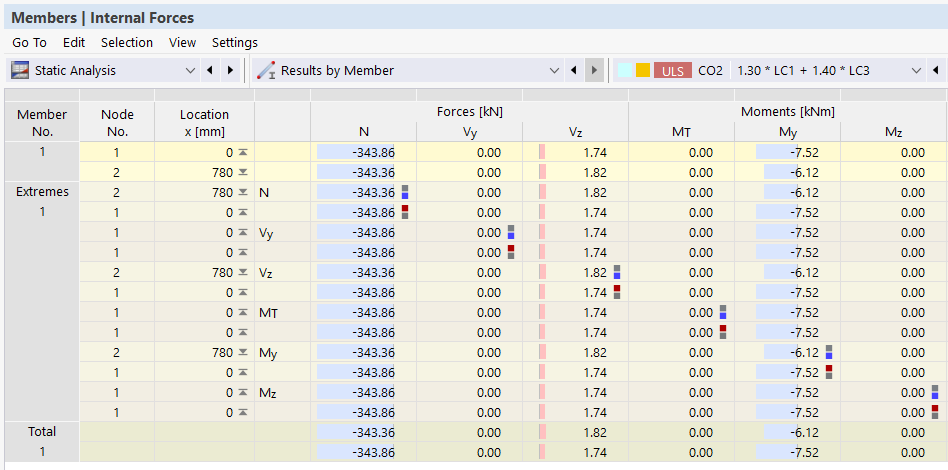Select the Forces [kN] column header
Image resolution: width=948 pixels, height=470 pixels.
470,112
